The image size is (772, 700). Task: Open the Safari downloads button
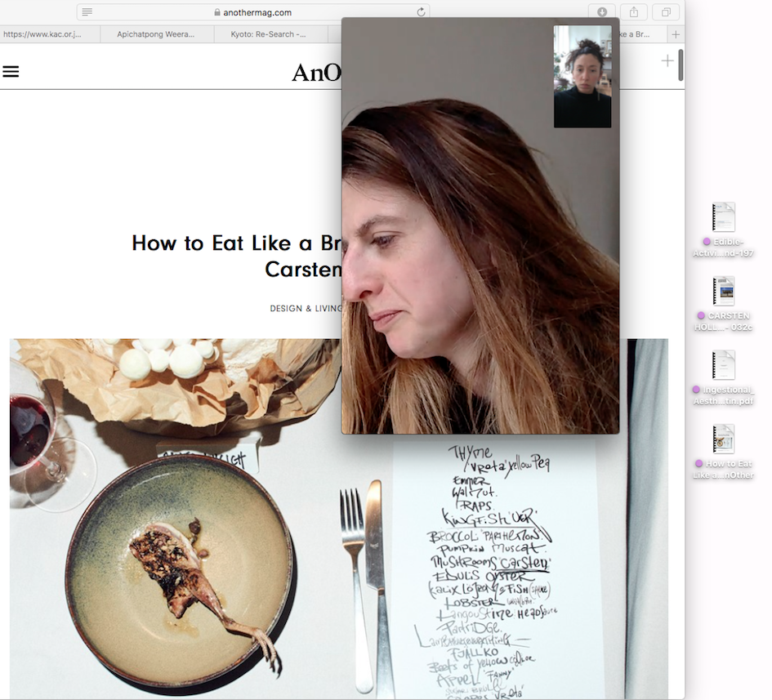point(601,11)
